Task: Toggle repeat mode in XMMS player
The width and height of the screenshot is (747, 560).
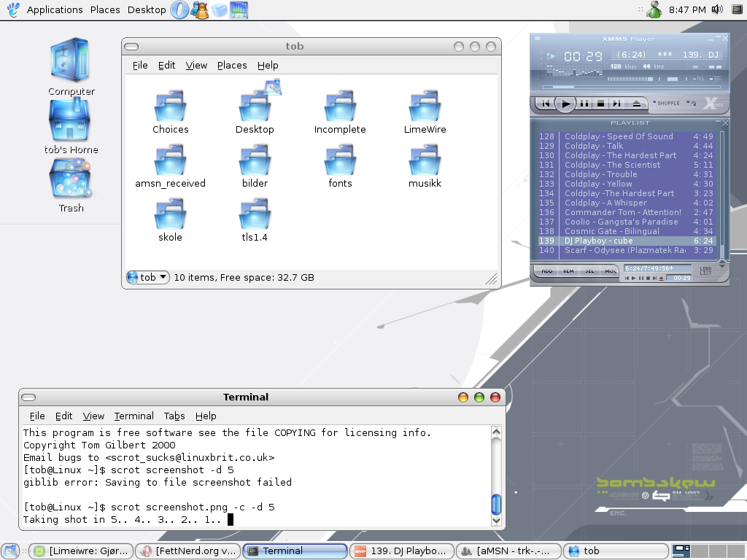Action: 692,103
